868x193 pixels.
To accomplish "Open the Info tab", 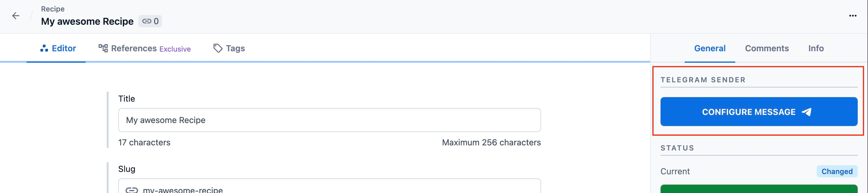I will point(816,48).
